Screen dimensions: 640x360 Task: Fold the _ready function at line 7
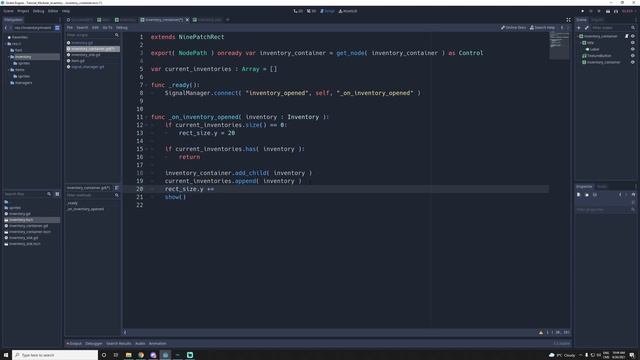[x=147, y=85]
